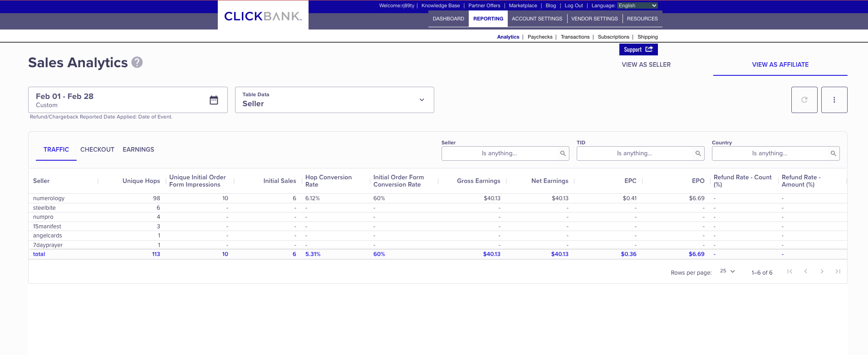The height and width of the screenshot is (355, 868).
Task: Go to previous page pagination arrow
Action: click(x=806, y=271)
